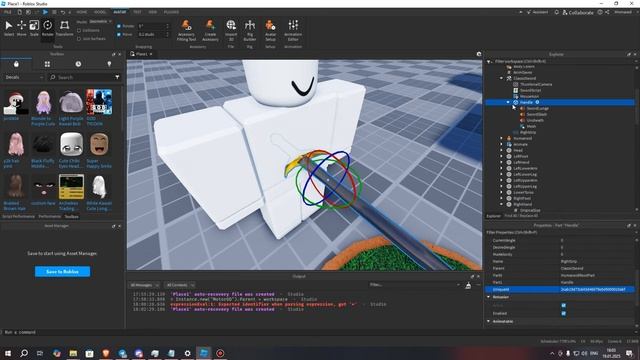Collapse the Behavior properties section
Image resolution: width=640 pixels, height=360 pixels.
click(489, 297)
